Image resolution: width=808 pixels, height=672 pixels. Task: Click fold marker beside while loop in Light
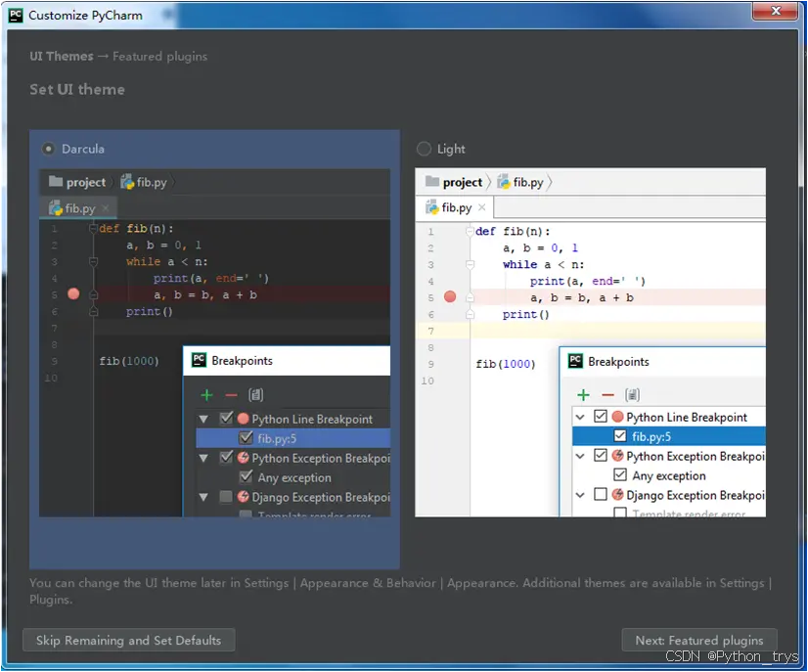[470, 264]
